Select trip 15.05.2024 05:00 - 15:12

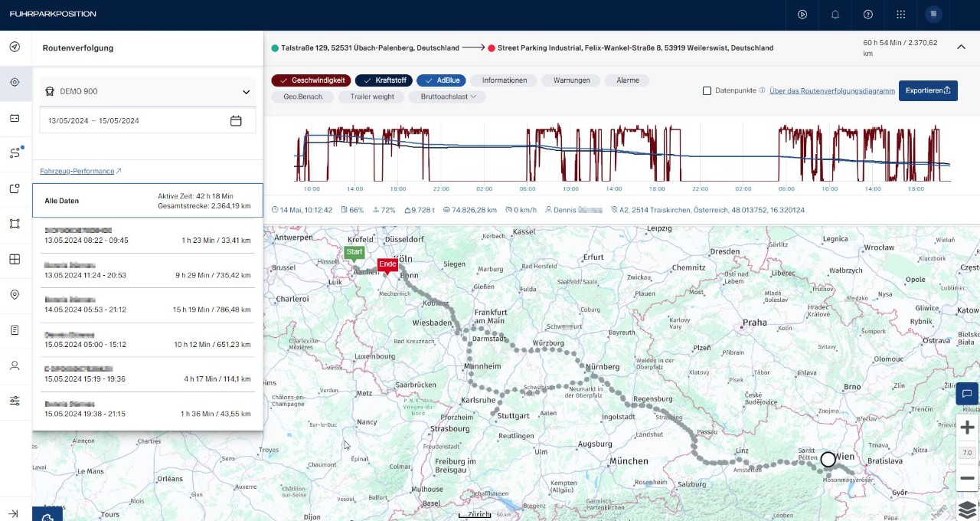(148, 339)
